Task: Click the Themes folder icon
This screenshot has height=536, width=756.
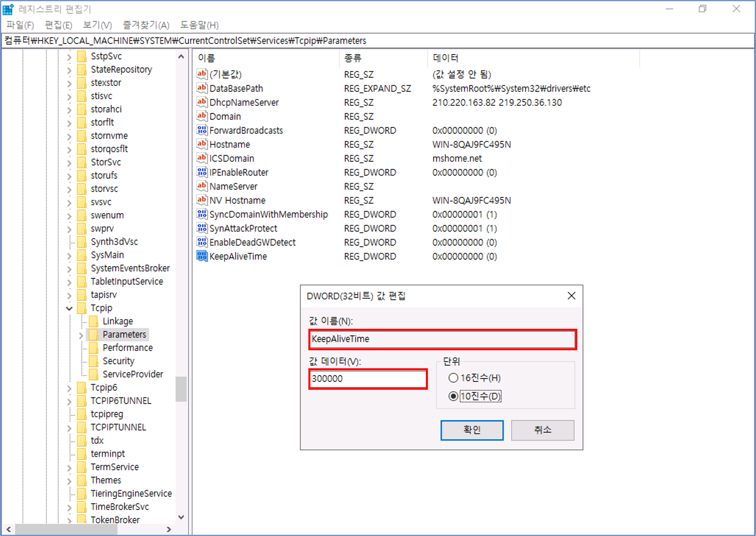Action: 82,480
